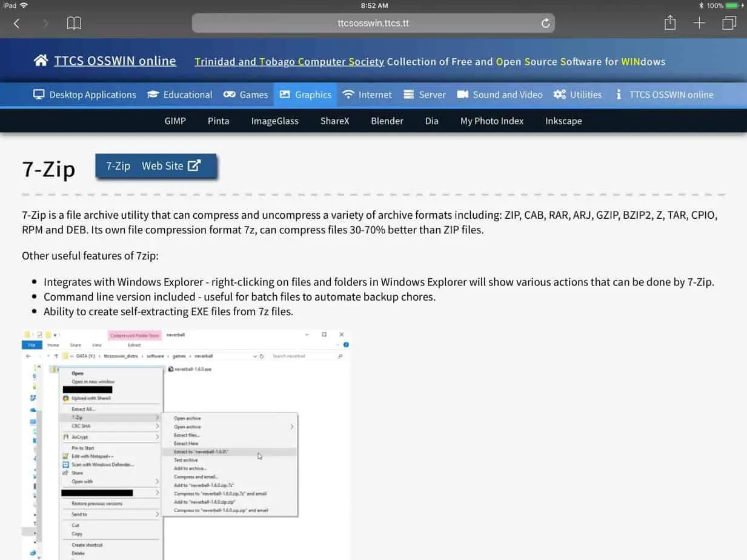
Task: Tap the Safari back arrow
Action: coord(17,24)
